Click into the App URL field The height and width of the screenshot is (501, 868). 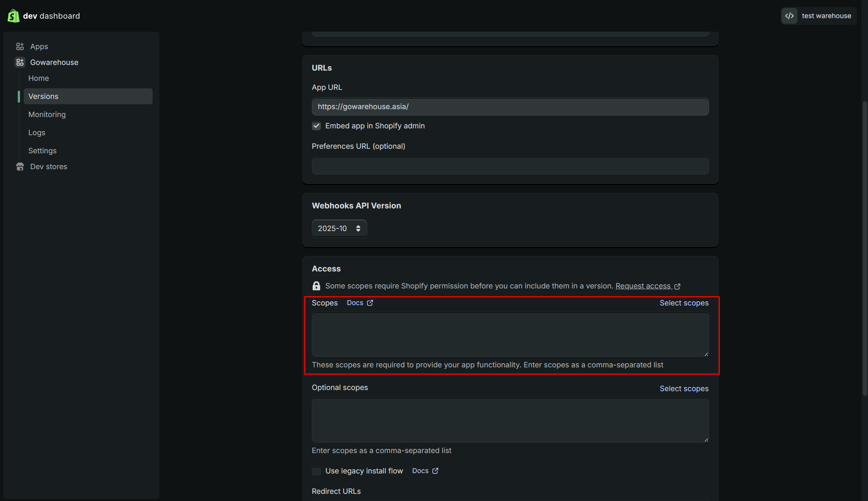510,106
